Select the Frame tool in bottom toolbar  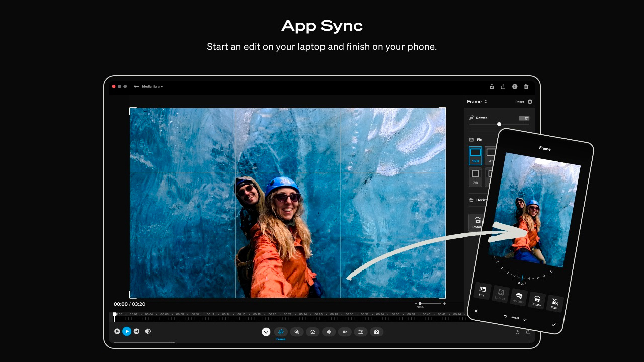(281, 332)
